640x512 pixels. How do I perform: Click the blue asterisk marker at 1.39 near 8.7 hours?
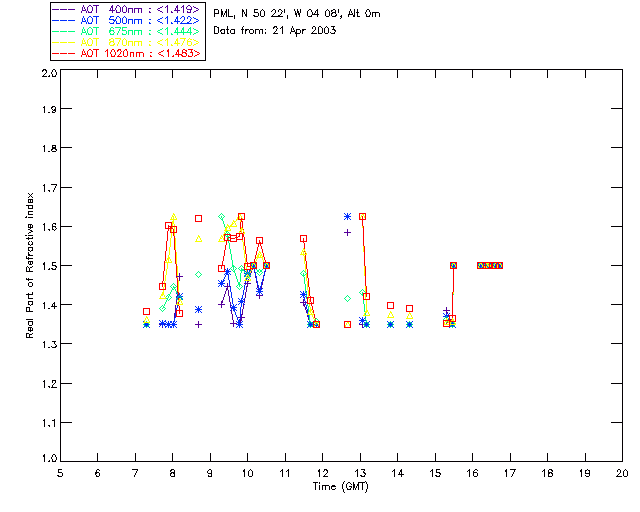[x=198, y=309]
